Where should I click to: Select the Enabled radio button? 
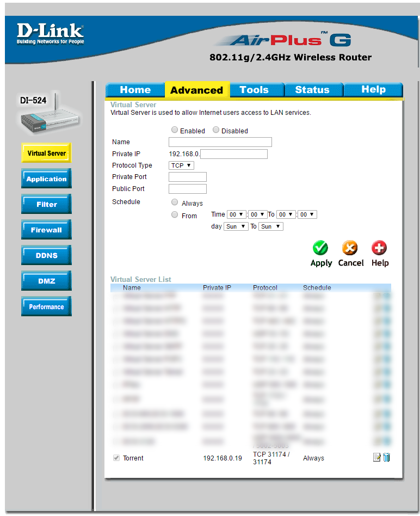point(175,130)
